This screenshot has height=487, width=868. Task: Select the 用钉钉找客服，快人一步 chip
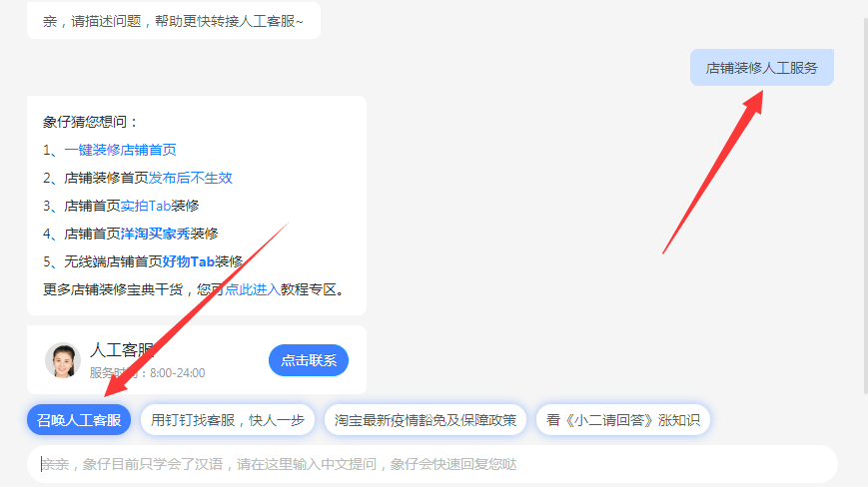pos(227,420)
